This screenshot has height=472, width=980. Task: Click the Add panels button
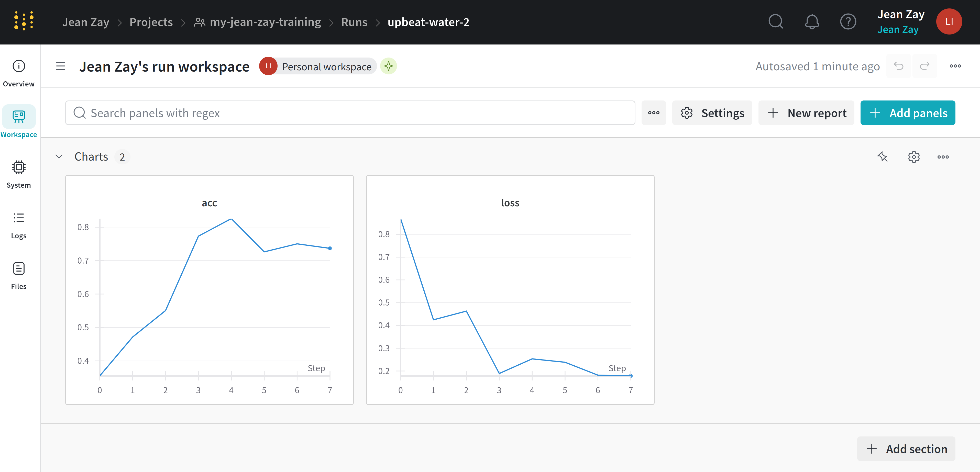point(907,113)
